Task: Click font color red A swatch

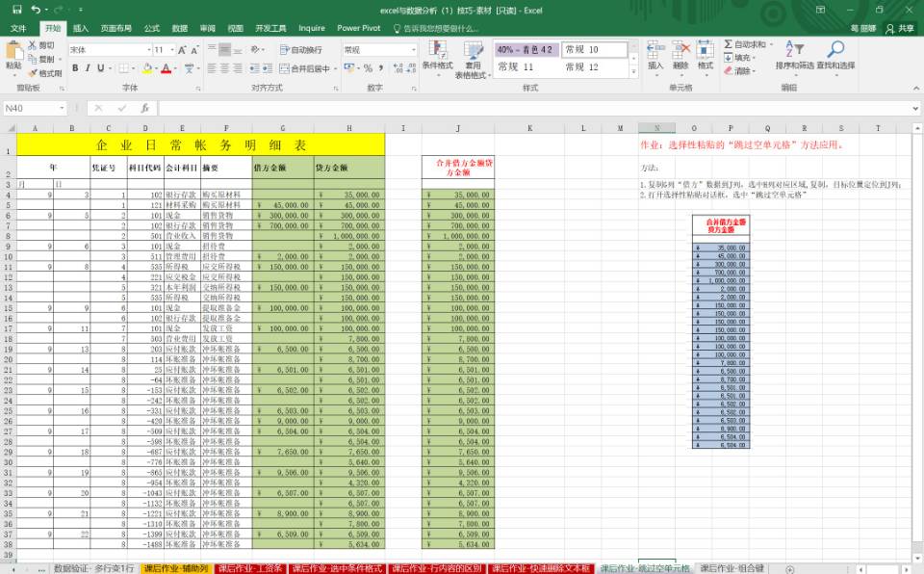Action: tap(167, 68)
